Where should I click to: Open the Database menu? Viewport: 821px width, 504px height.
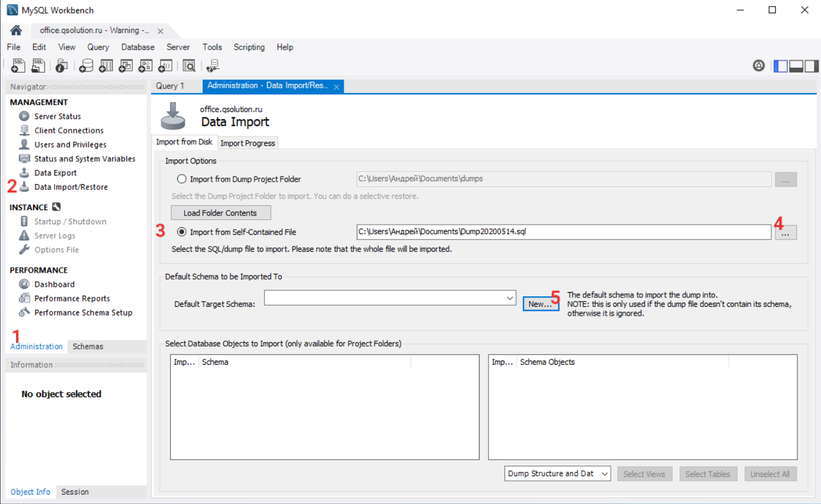[x=138, y=47]
